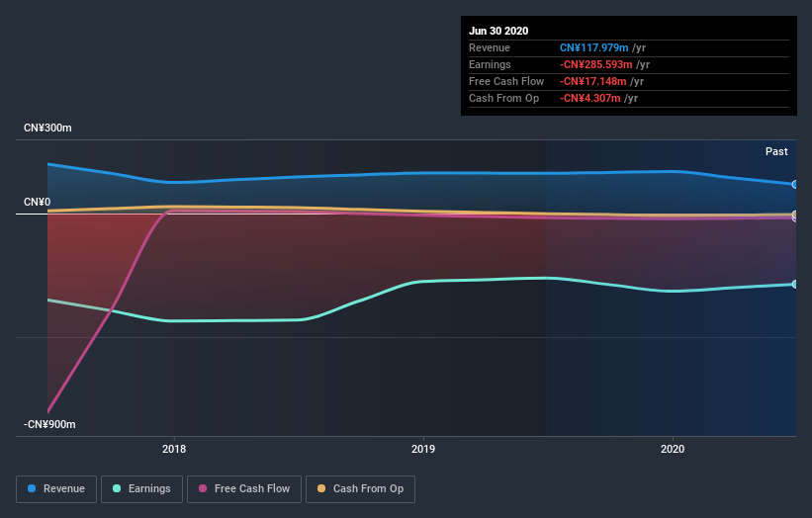Click the Cash From Op endpoint marker
This screenshot has width=812, height=518.
[x=794, y=215]
